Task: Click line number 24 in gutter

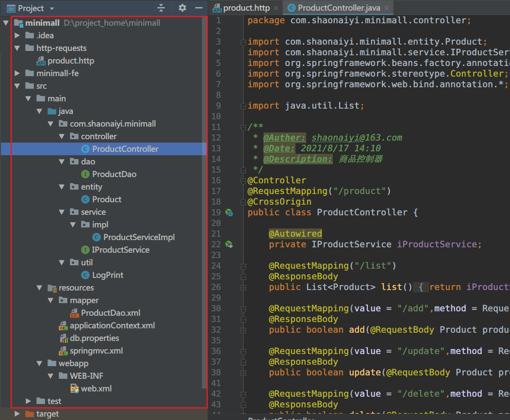Action: point(216,266)
